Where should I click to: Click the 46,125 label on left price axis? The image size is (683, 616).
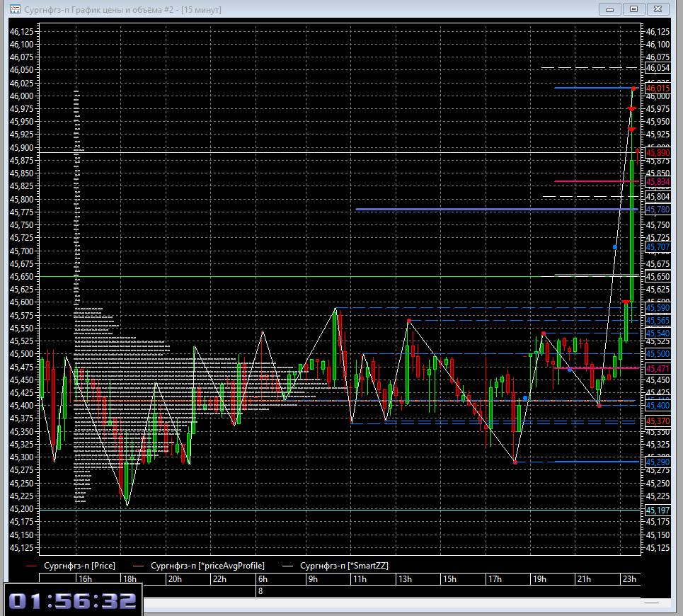pyautogui.click(x=22, y=31)
